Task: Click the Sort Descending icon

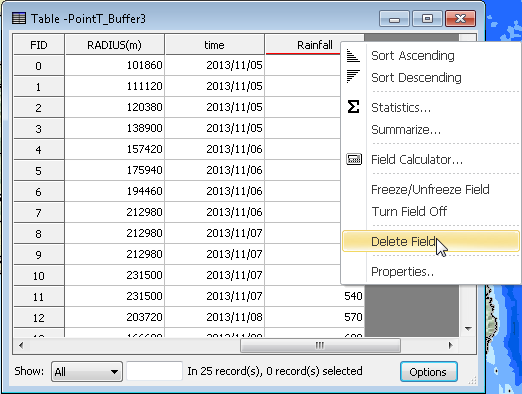Action: click(353, 76)
